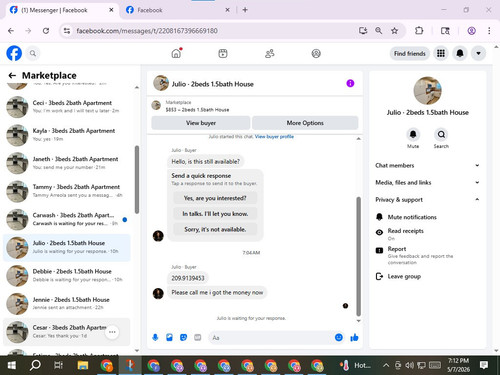500x375 pixels.
Task: Open the three-dot menu on Cesar's chat
Action: 112,332
